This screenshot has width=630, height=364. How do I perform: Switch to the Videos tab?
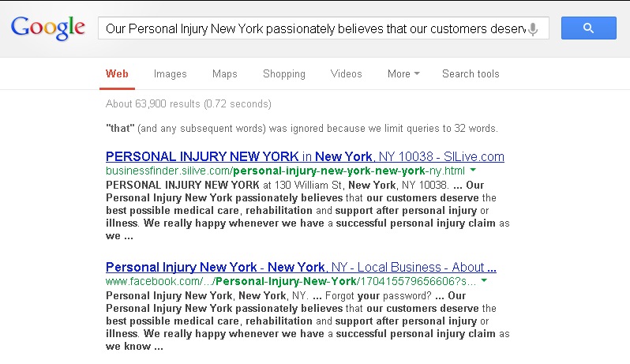tap(347, 74)
